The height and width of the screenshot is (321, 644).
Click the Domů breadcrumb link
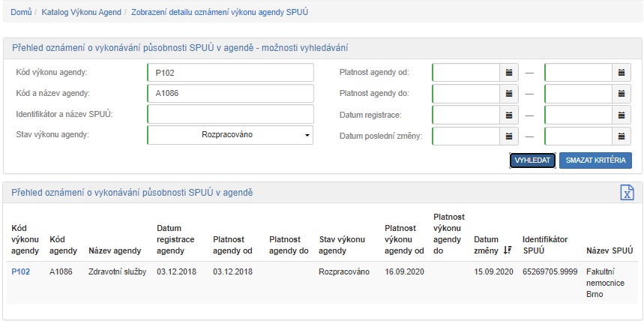tap(21, 13)
